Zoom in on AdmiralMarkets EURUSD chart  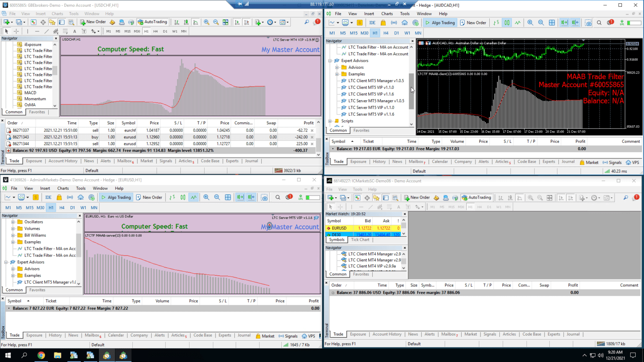click(x=206, y=197)
